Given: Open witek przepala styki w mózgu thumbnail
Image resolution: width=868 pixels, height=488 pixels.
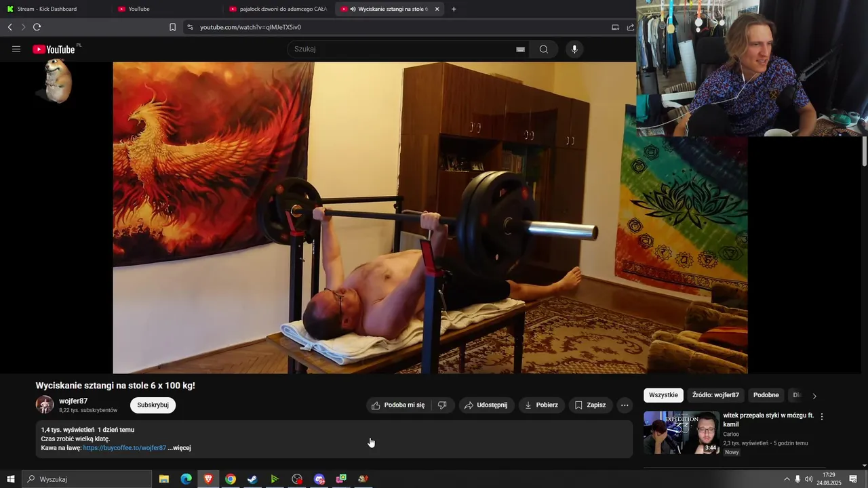Looking at the screenshot, I should pos(682,432).
